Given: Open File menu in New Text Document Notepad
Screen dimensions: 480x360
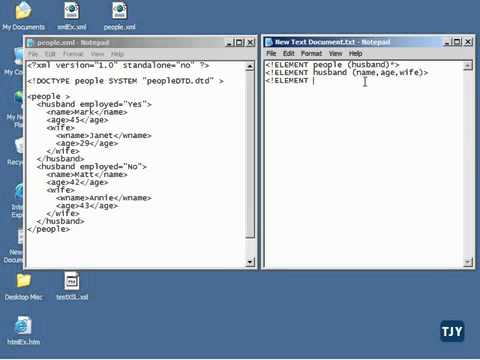Looking at the screenshot, I should coord(271,53).
